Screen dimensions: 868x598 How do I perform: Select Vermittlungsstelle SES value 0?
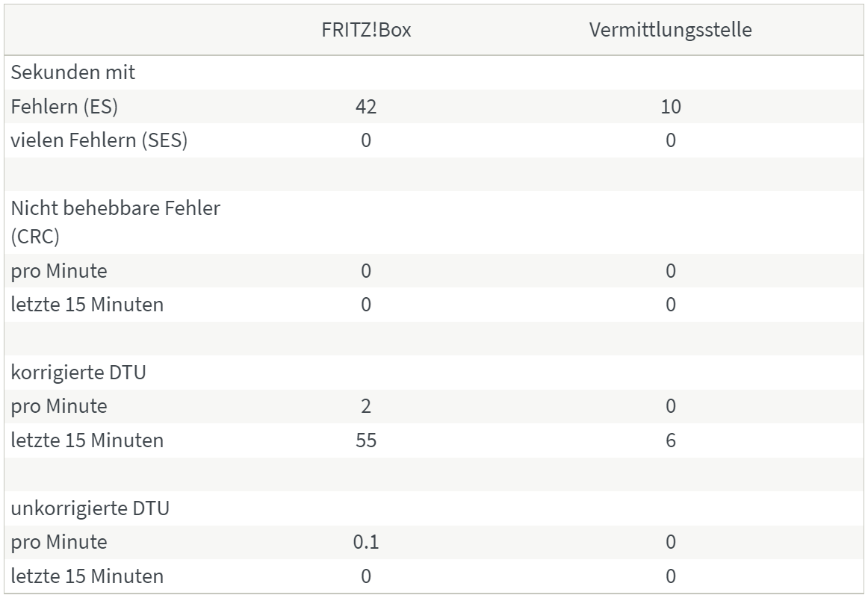pyautogui.click(x=671, y=140)
